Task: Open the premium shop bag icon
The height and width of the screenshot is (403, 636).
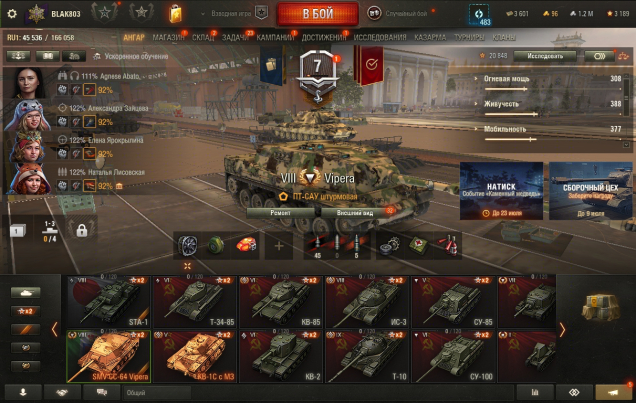Action: coord(175,14)
